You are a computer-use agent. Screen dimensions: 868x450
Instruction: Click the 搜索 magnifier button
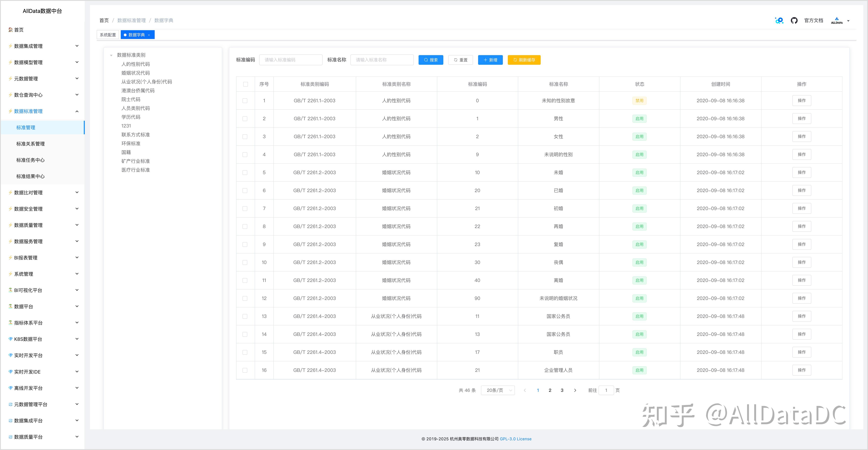(x=431, y=60)
